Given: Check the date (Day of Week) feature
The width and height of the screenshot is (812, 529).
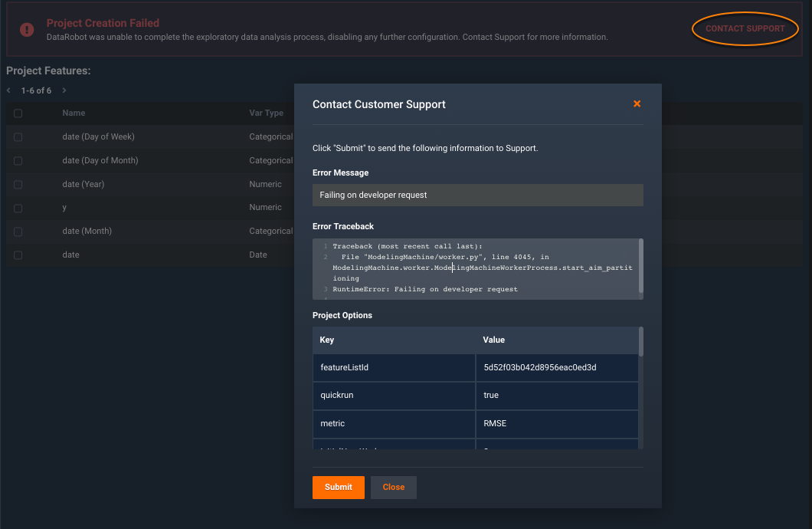Looking at the screenshot, I should [18, 137].
